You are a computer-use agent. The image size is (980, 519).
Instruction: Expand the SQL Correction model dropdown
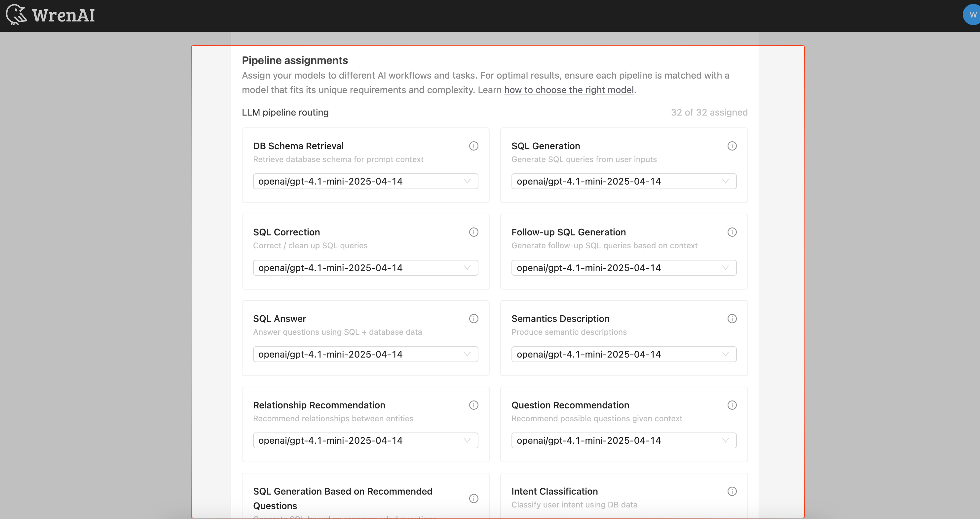coord(365,268)
